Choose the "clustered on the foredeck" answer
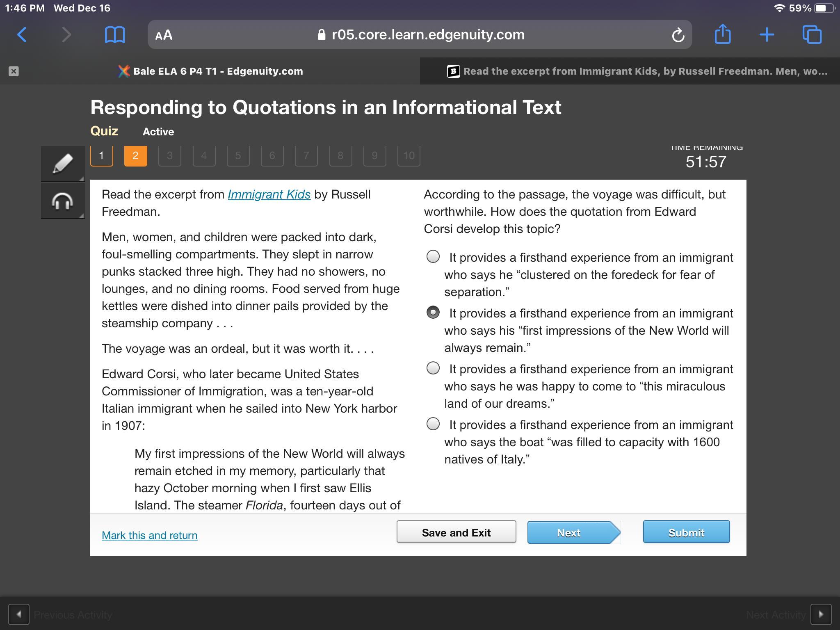 coord(433,257)
